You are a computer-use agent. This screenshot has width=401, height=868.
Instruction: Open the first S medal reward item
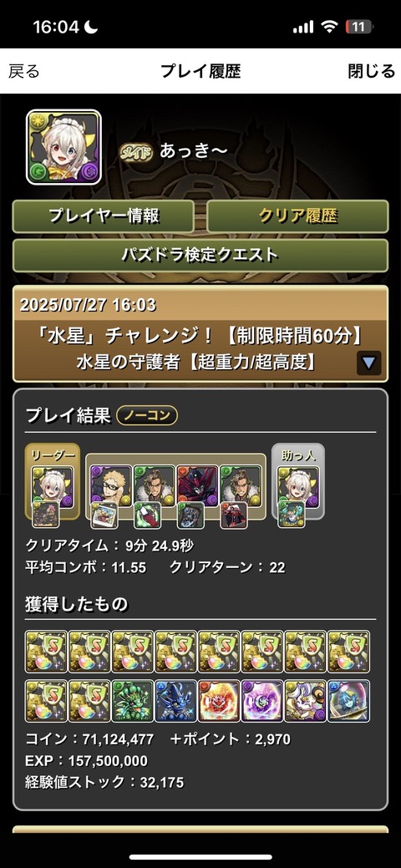46,652
